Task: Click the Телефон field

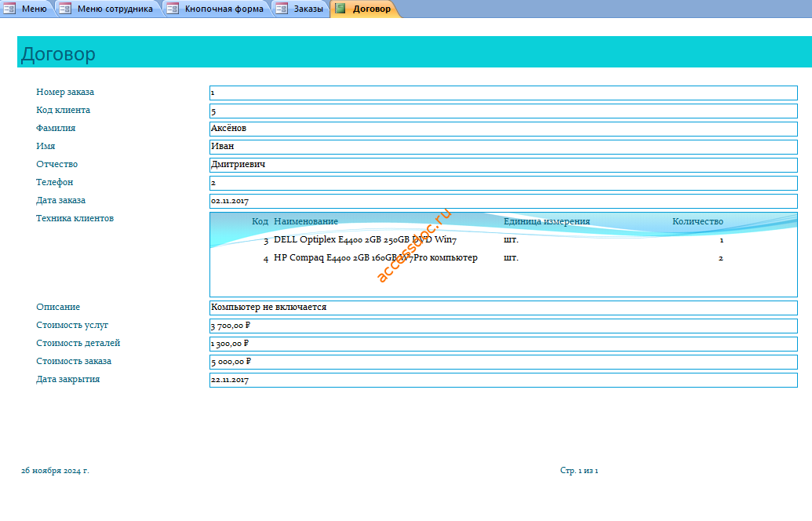Action: [x=504, y=184]
